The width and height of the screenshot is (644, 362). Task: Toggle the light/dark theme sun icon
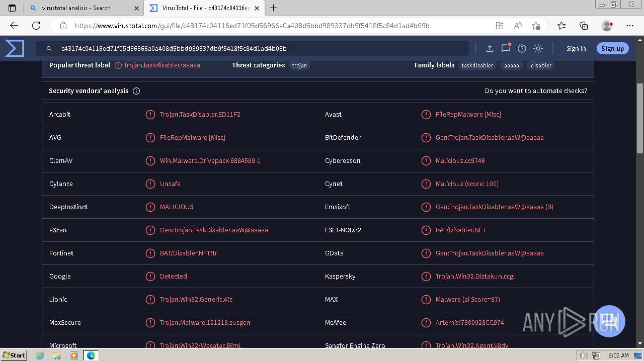(538, 49)
